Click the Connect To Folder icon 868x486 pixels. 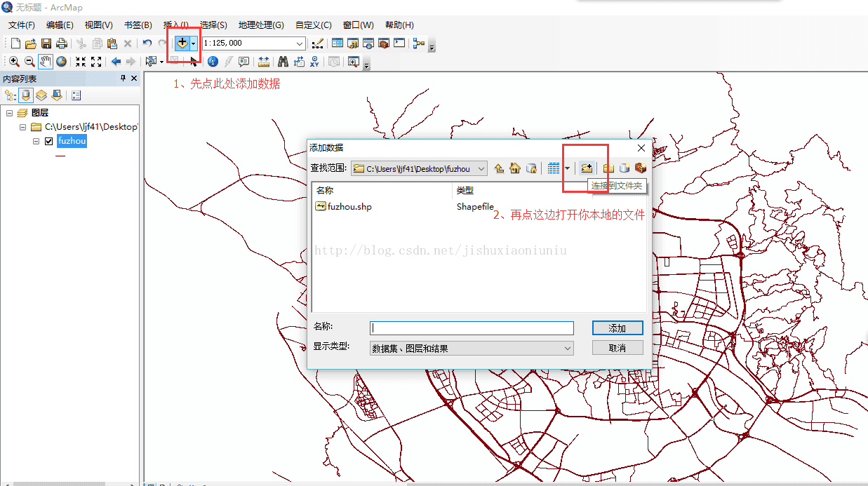(x=587, y=168)
